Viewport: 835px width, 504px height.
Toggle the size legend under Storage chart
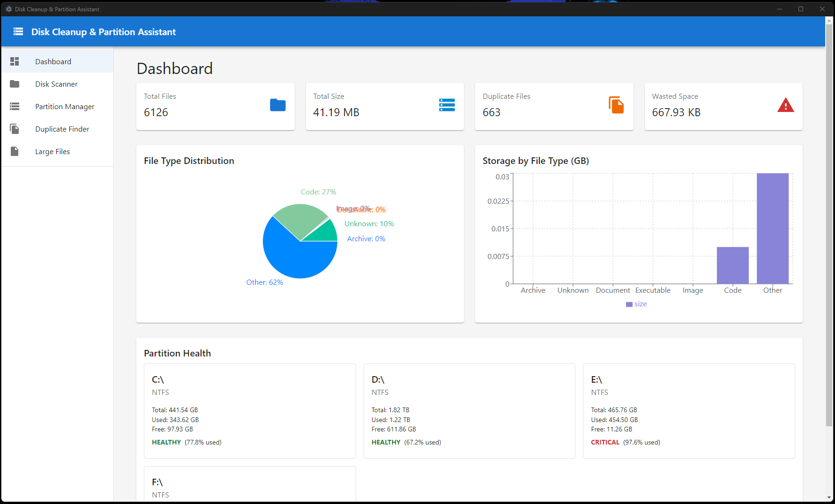(x=636, y=304)
